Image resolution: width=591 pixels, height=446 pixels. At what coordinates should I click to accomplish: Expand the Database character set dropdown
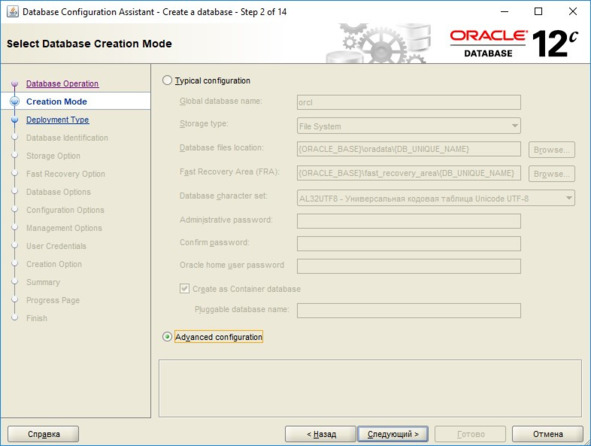(436, 198)
